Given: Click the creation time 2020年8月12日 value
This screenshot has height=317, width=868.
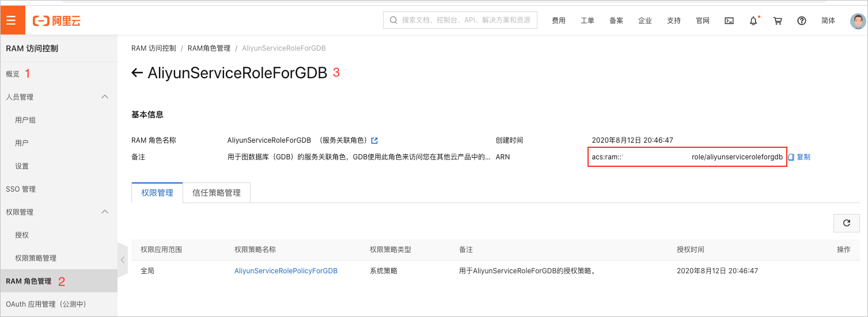Looking at the screenshot, I should [632, 140].
